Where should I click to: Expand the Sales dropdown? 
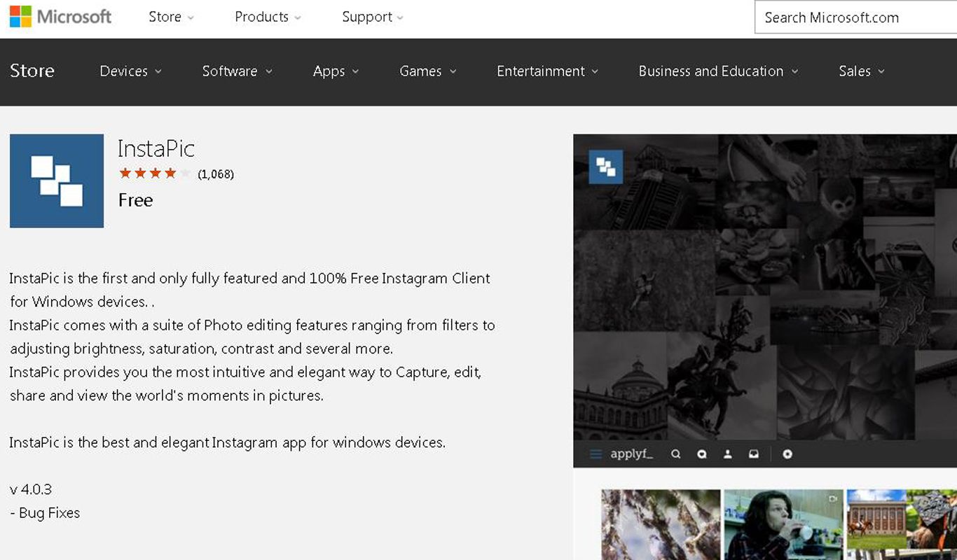(x=862, y=71)
